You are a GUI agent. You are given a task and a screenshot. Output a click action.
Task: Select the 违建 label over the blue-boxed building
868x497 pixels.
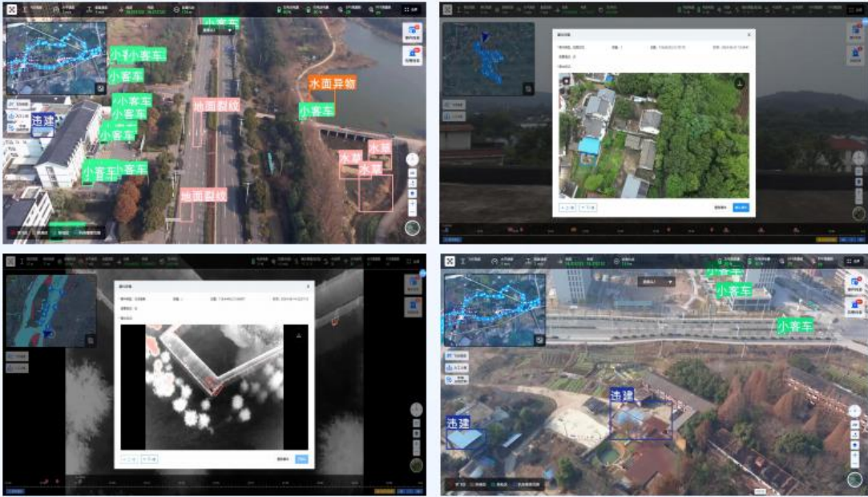(x=621, y=396)
